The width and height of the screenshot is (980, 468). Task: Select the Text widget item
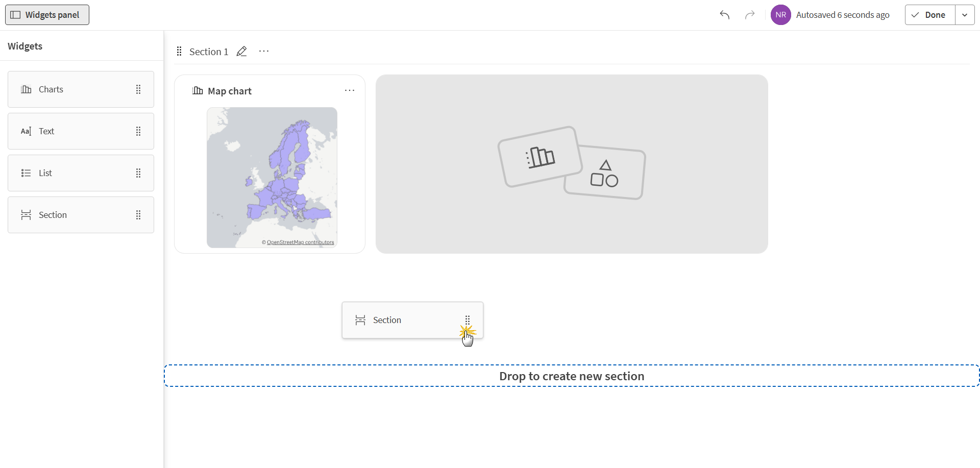tap(81, 131)
